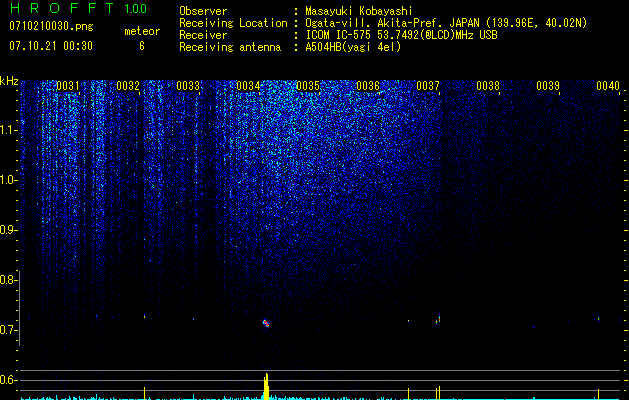629x400 pixels.
Task: Click time marker 0040
Action: (608, 86)
